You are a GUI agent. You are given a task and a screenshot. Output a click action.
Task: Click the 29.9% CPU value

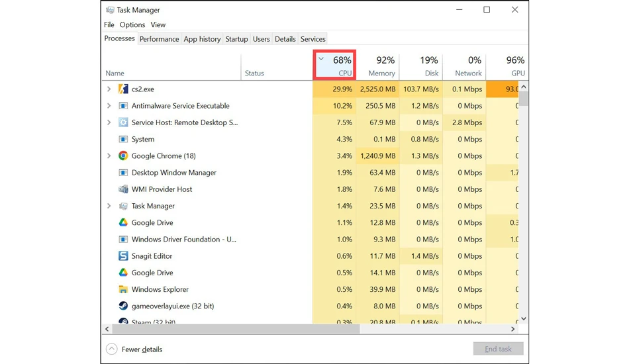click(x=342, y=89)
